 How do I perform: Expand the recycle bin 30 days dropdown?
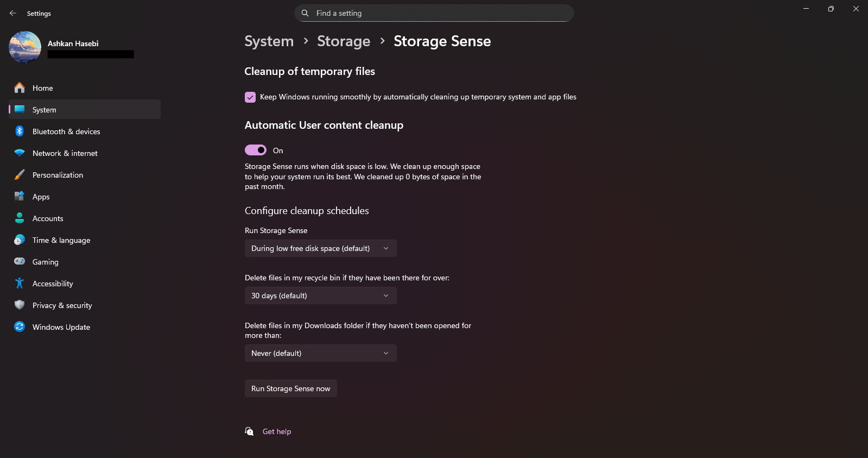point(320,296)
